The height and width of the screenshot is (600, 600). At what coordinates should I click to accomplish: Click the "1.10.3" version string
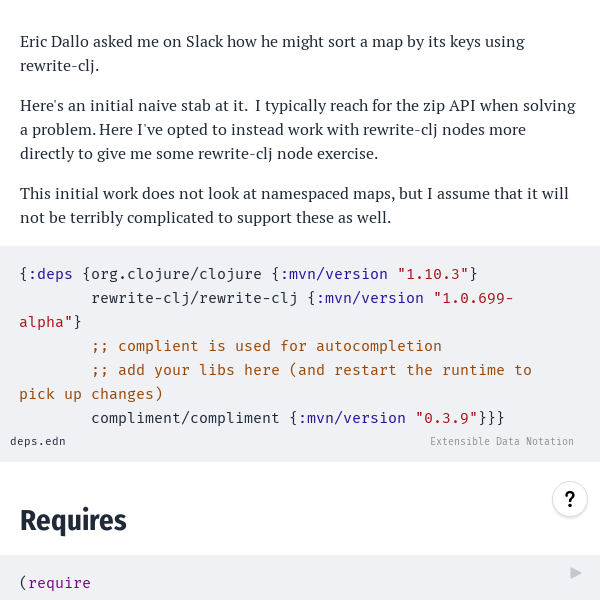pos(433,274)
